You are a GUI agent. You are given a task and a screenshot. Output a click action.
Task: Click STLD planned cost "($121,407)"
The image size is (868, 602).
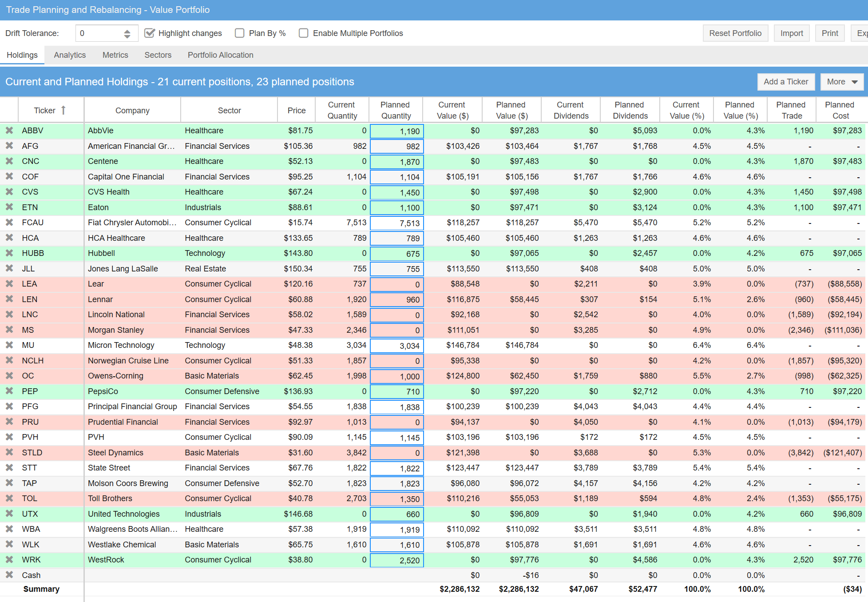[x=842, y=453]
